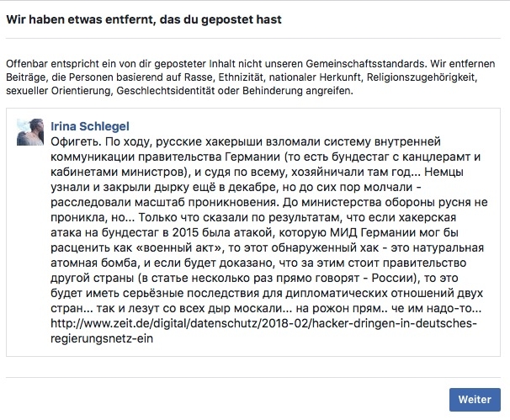Screen dimensions: 510x420
Task: Click the word 'Offenbar' in the explanation
Action: coord(26,64)
